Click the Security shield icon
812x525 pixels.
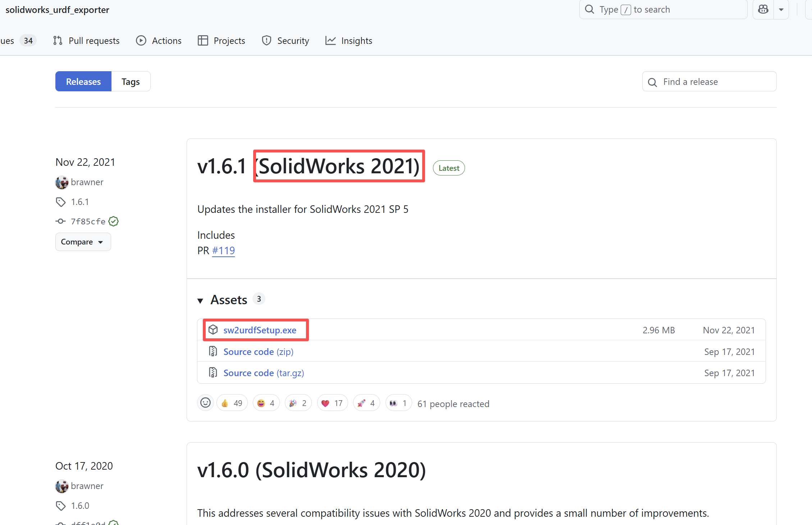point(266,40)
